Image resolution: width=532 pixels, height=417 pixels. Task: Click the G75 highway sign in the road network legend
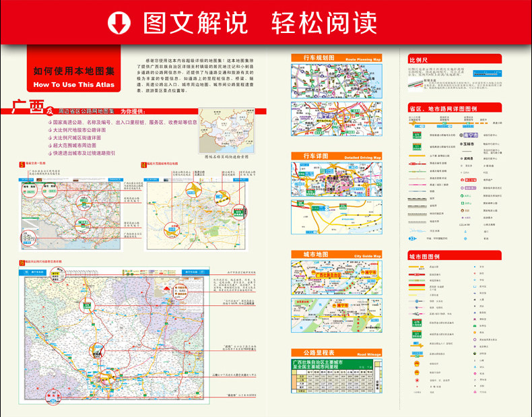(x=417, y=135)
